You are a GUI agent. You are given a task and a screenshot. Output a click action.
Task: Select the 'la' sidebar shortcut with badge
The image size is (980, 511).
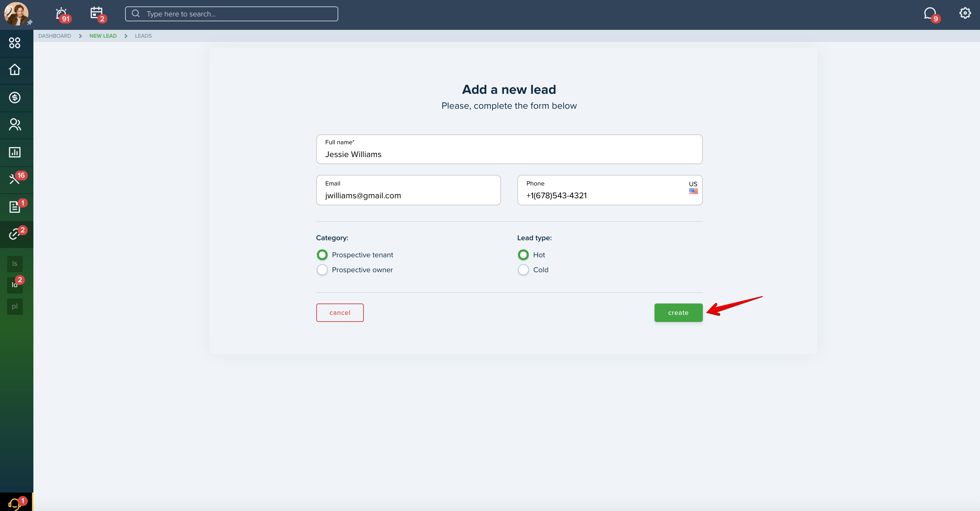(15, 285)
